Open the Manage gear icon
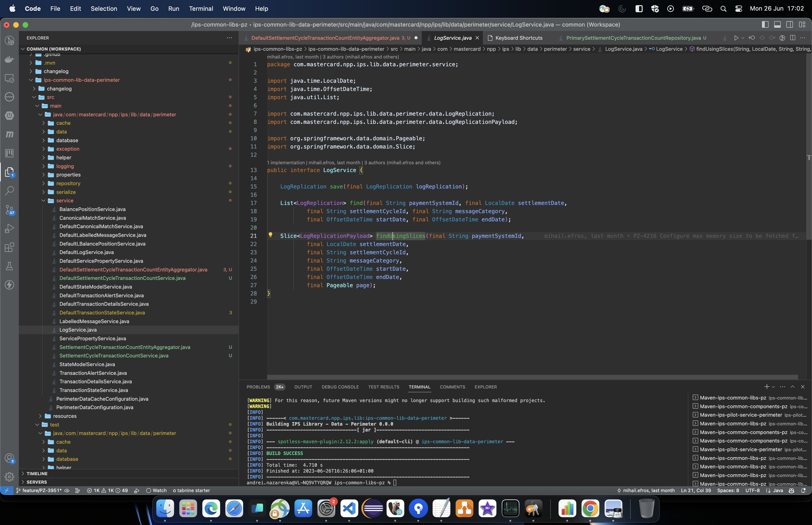812x525 pixels. 10,476
